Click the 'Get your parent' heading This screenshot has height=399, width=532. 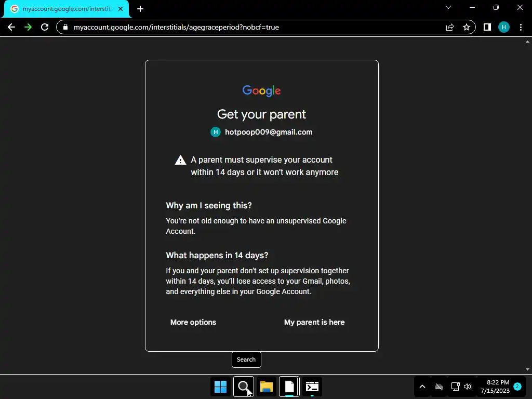262,114
